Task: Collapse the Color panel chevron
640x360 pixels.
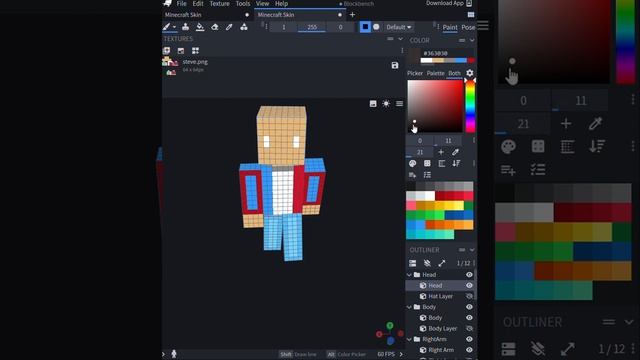Action: 472,40
